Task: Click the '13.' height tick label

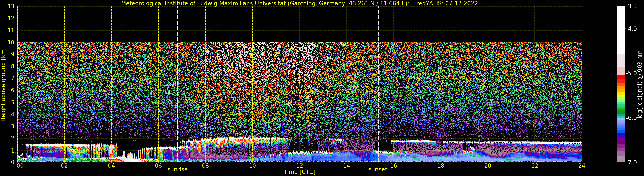Action: [12, 6]
